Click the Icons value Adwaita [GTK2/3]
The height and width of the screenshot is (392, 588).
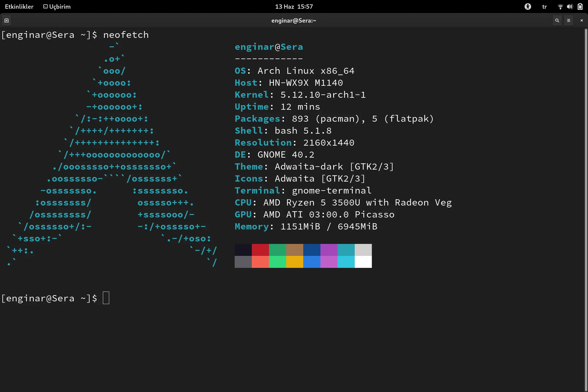point(320,179)
